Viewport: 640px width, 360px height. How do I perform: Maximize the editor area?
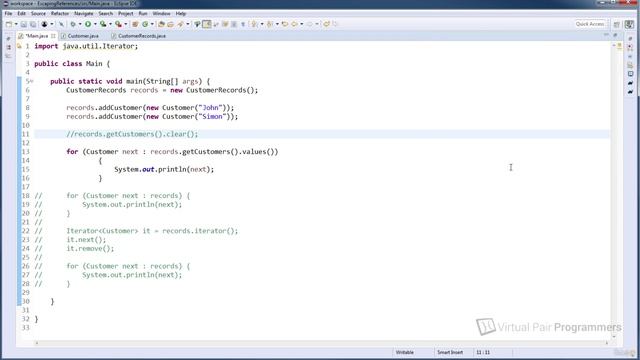615,36
